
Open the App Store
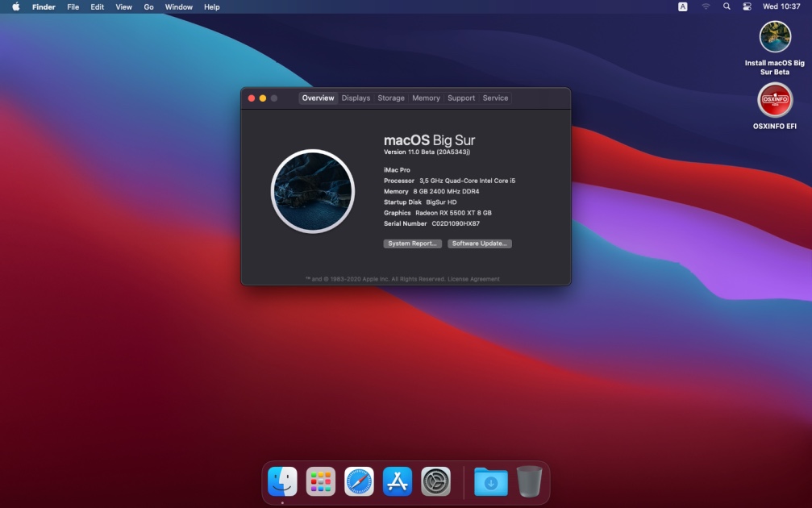[x=397, y=481]
